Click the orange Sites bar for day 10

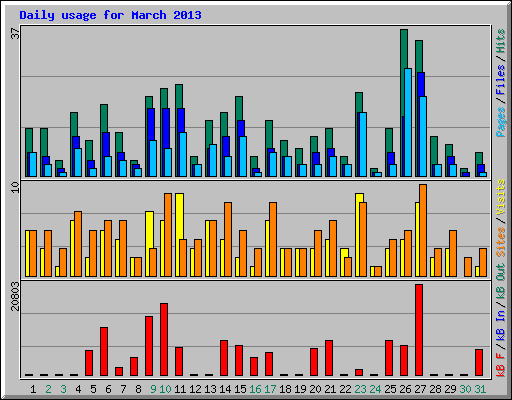(x=168, y=235)
